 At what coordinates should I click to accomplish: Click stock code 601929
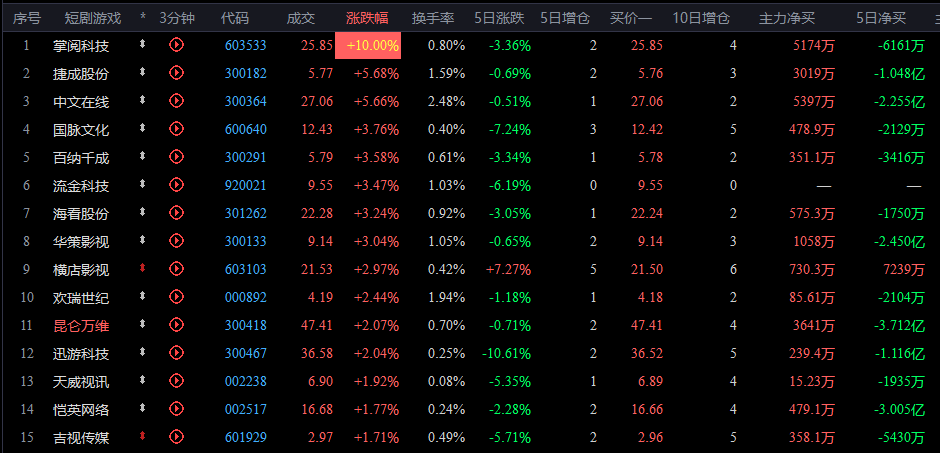pyautogui.click(x=246, y=437)
